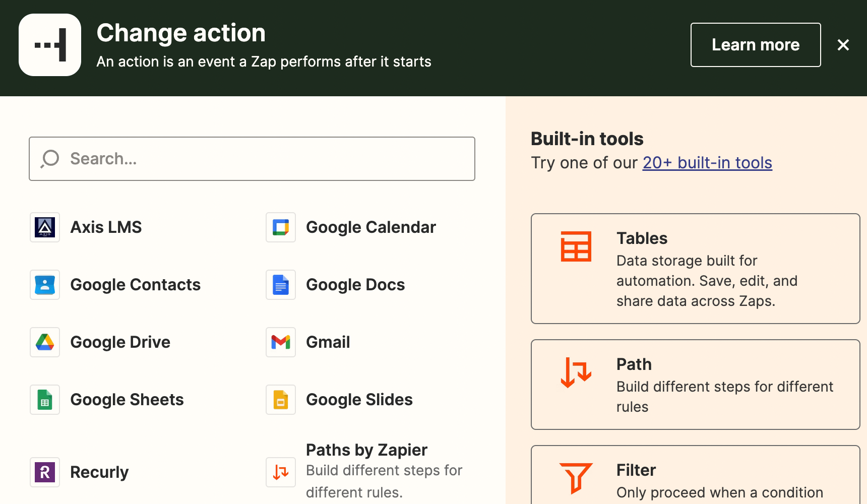
Task: Click the Recurly app icon
Action: coord(45,472)
